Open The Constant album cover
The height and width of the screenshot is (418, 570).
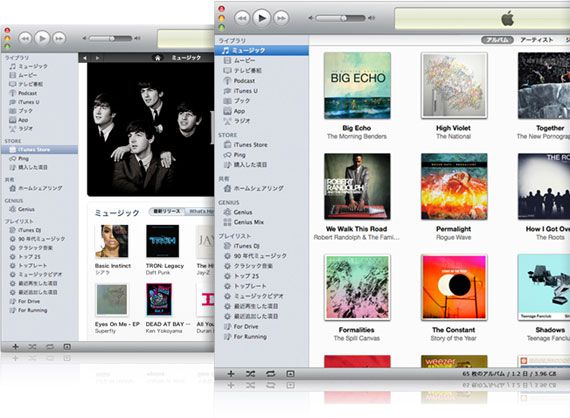coord(454,288)
